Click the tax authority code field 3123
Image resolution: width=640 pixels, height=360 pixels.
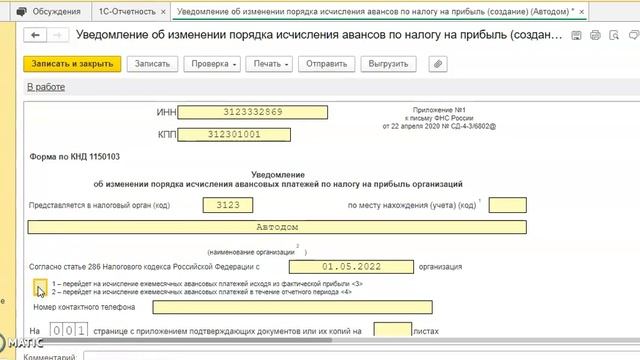[228, 205]
